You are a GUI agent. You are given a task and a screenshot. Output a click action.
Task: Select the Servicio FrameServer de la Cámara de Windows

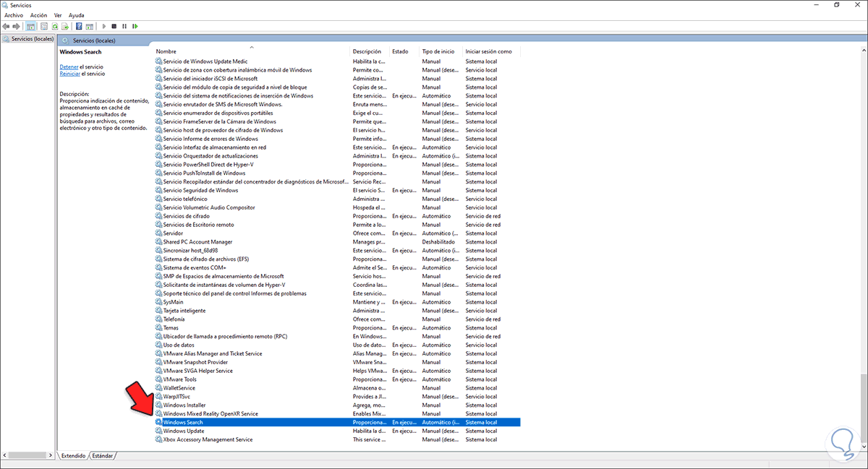(x=337, y=121)
